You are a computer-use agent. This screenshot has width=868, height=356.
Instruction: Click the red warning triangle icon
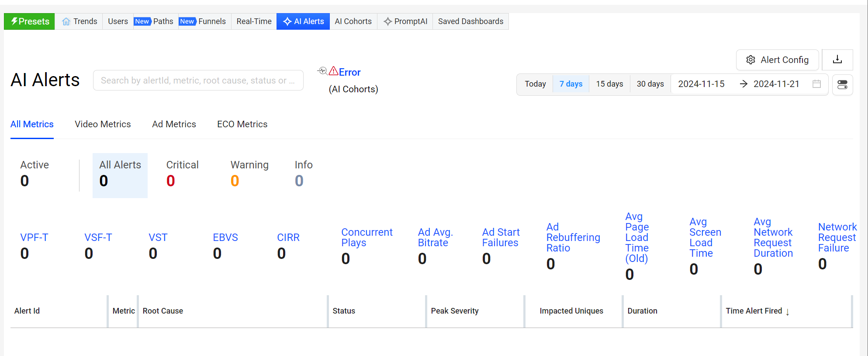tap(333, 71)
